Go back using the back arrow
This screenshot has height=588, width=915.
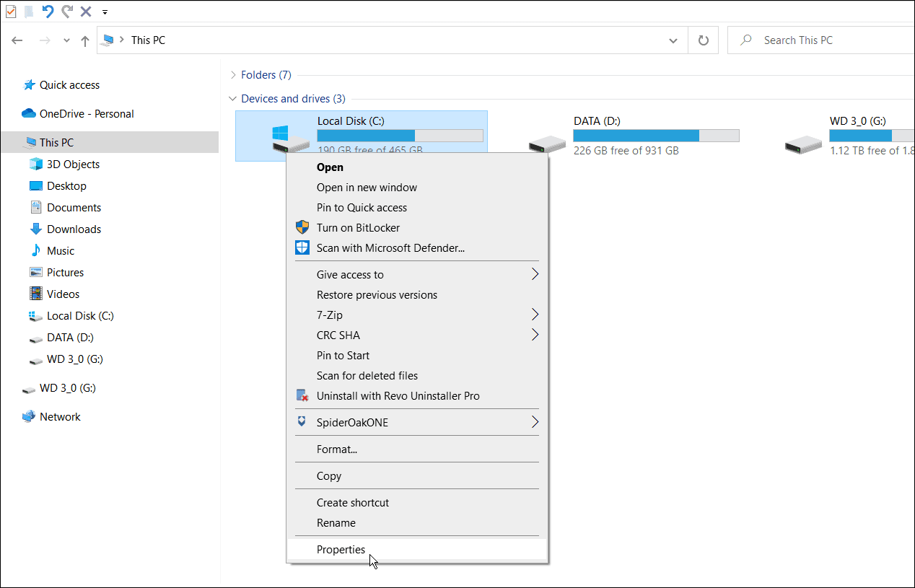[17, 40]
